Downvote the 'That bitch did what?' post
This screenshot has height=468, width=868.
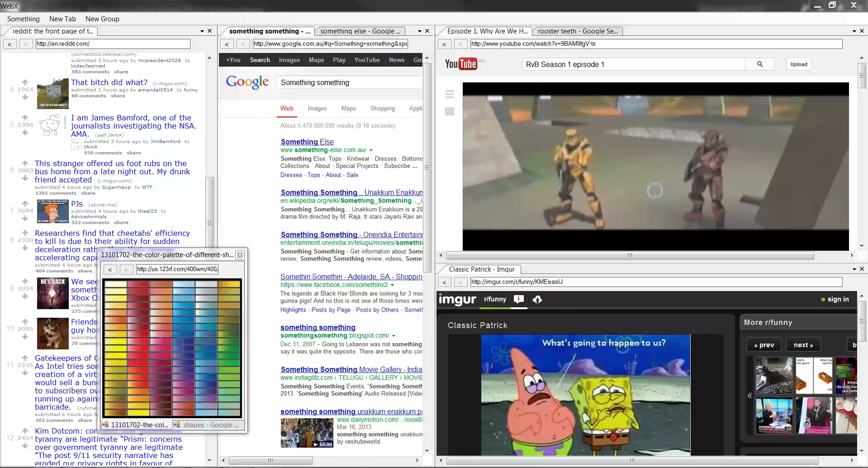click(25, 97)
